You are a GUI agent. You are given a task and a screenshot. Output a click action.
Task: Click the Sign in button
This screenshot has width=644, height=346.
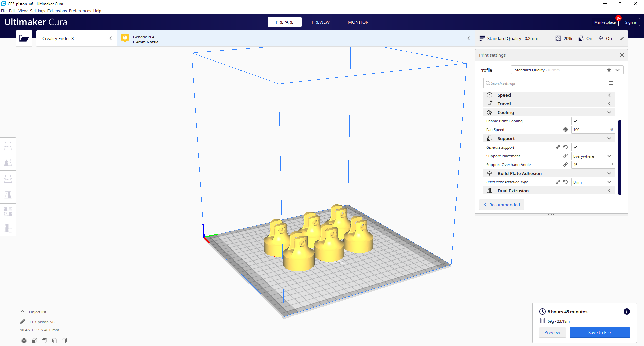click(631, 22)
